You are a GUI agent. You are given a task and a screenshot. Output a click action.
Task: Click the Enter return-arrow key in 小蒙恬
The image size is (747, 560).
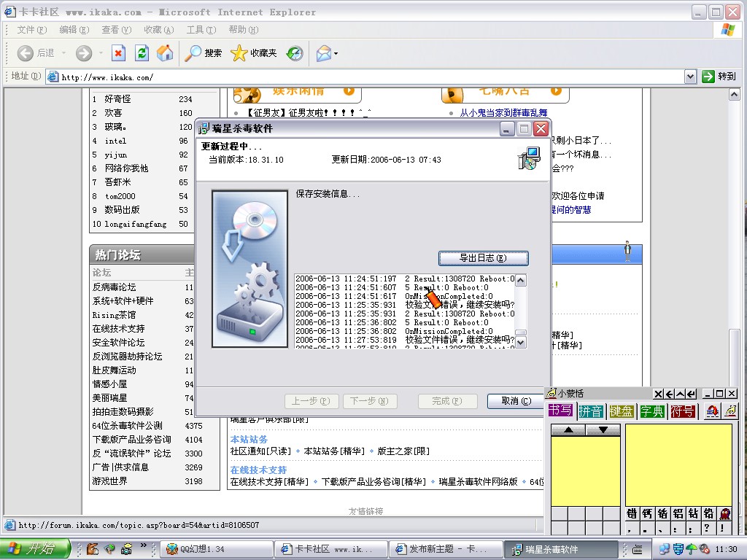692,394
